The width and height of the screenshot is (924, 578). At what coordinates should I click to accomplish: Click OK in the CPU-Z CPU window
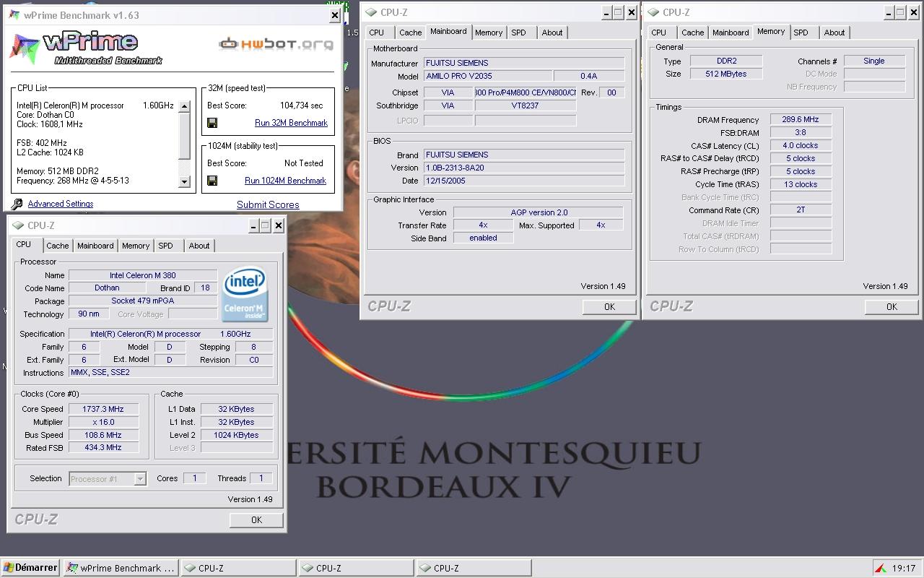pos(256,520)
